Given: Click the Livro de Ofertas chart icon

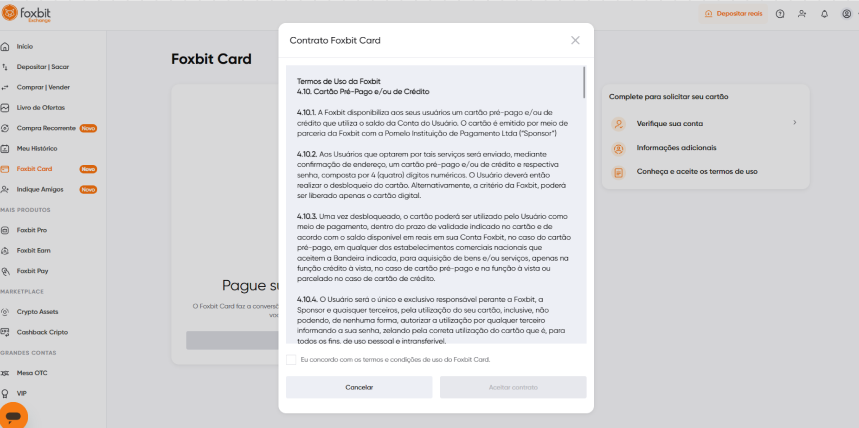Looking at the screenshot, I should coord(5,107).
